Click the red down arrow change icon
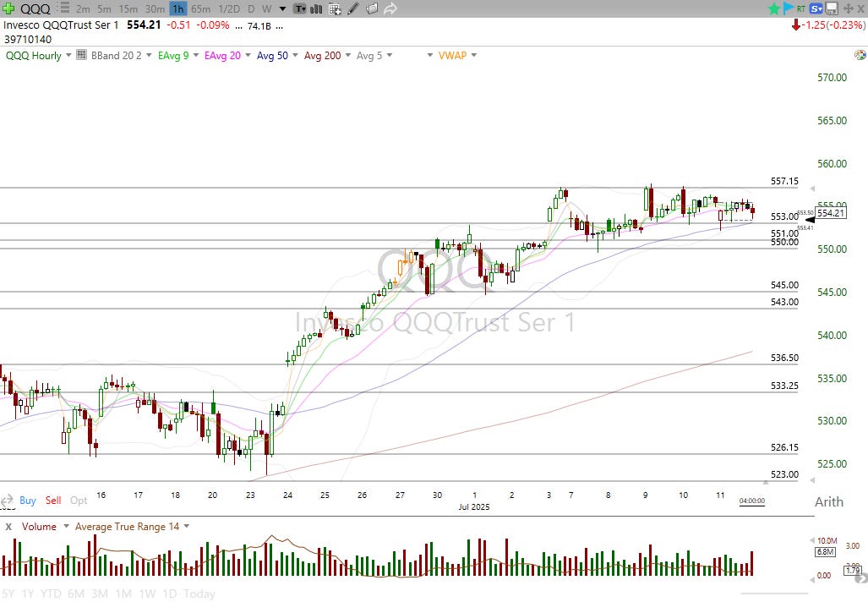This screenshot has width=868, height=602. pyautogui.click(x=796, y=25)
